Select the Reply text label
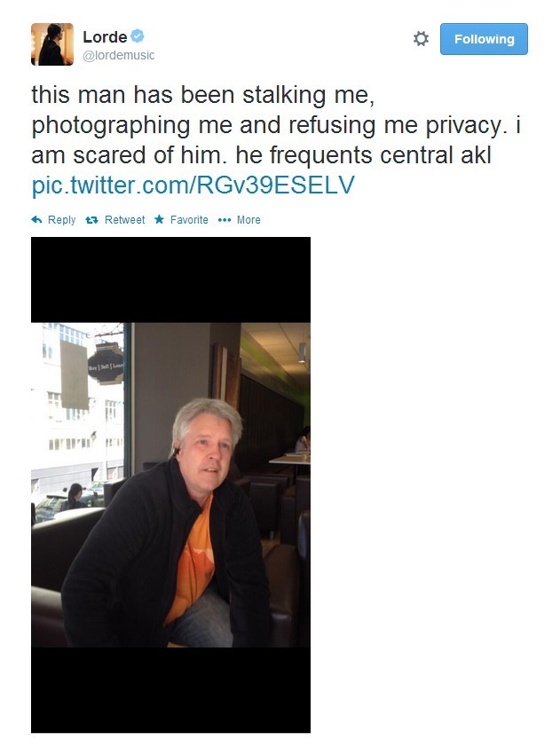Screen dimensions: 560x749 [x=61, y=220]
